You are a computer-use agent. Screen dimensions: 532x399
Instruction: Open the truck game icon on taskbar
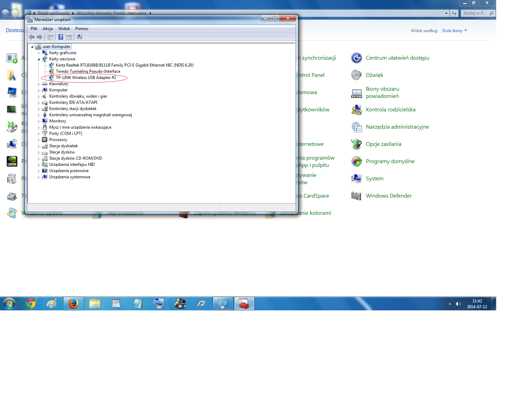180,303
